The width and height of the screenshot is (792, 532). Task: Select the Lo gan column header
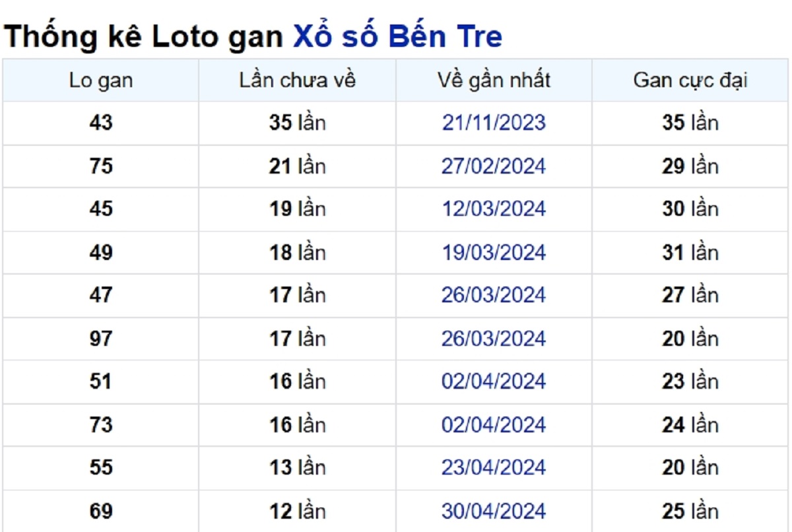(100, 81)
